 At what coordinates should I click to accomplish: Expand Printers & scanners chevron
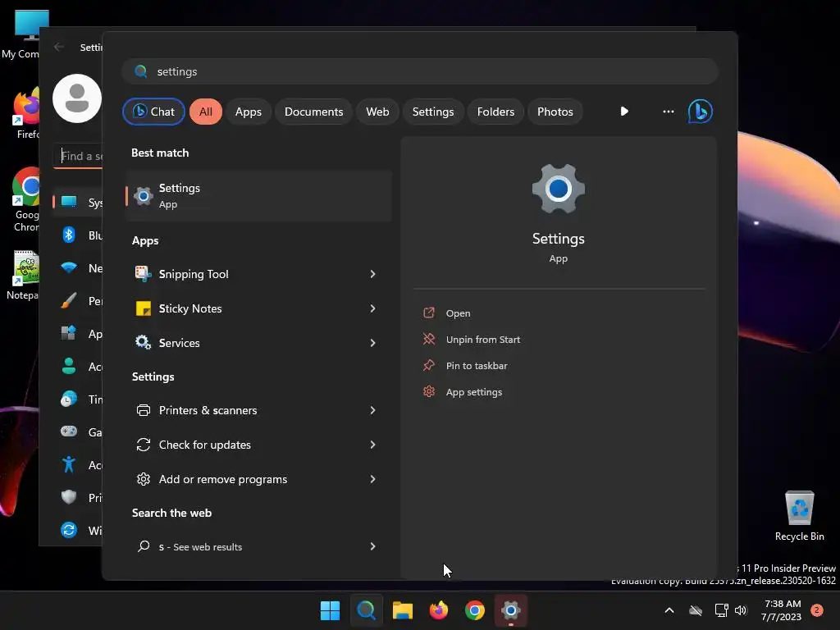[x=372, y=410]
